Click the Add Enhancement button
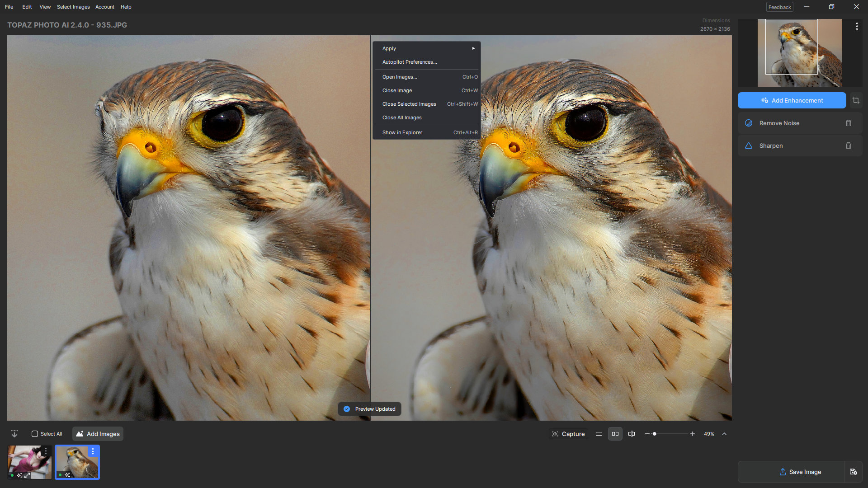The height and width of the screenshot is (488, 868). click(792, 100)
